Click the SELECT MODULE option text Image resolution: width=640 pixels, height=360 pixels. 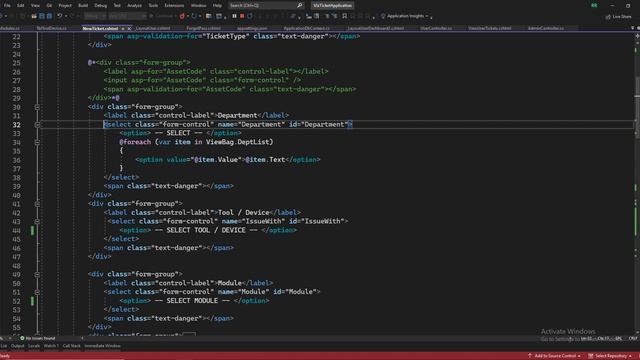192,301
